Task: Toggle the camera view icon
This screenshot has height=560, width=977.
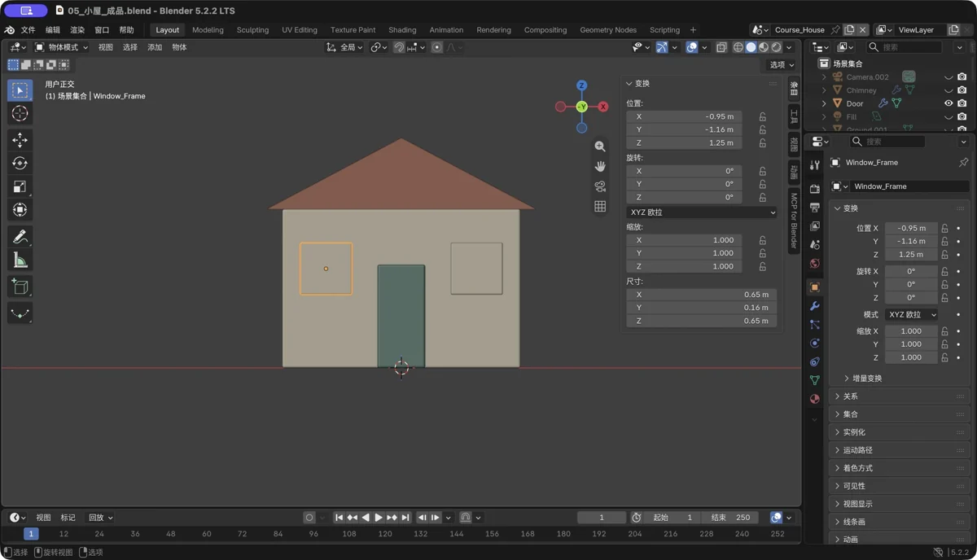Action: tap(600, 186)
